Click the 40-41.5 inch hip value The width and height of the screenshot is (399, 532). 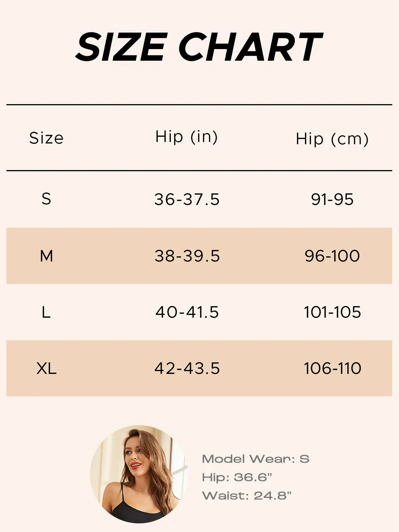pyautogui.click(x=187, y=312)
